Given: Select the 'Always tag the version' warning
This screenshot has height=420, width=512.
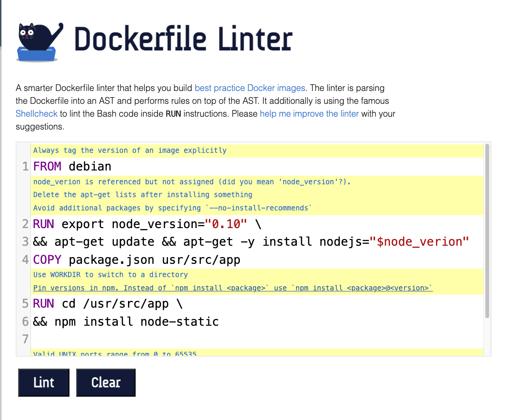Looking at the screenshot, I should pos(130,150).
